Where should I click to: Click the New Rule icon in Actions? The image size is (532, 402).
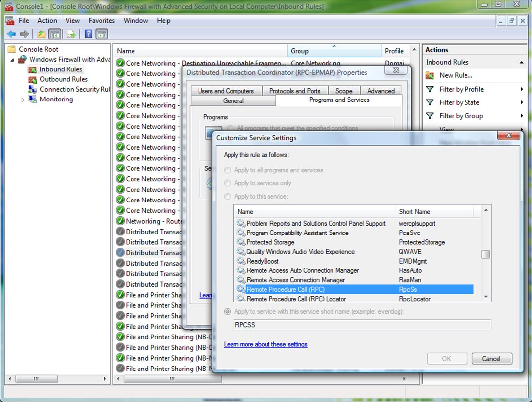(x=430, y=75)
